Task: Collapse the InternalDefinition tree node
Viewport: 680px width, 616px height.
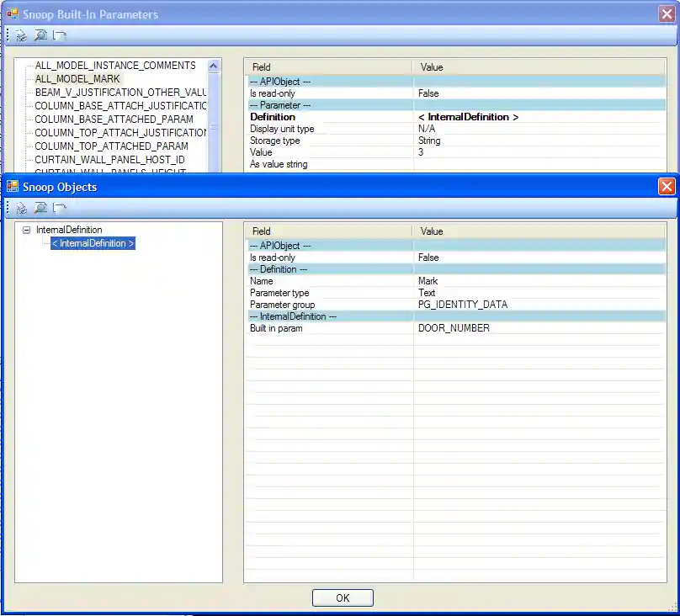Action: pyautogui.click(x=26, y=230)
